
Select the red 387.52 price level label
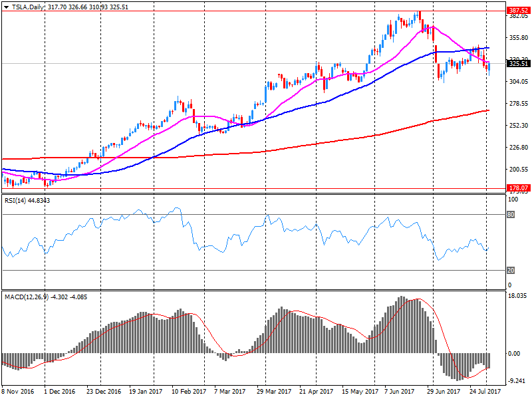point(519,11)
